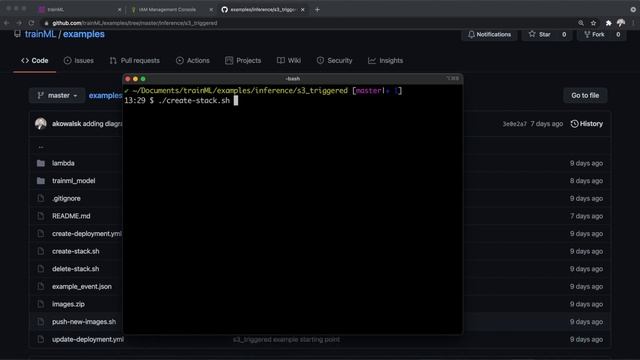Viewport: 640px width, 360px height.
Task: Expand the master branch dropdown
Action: (x=57, y=96)
